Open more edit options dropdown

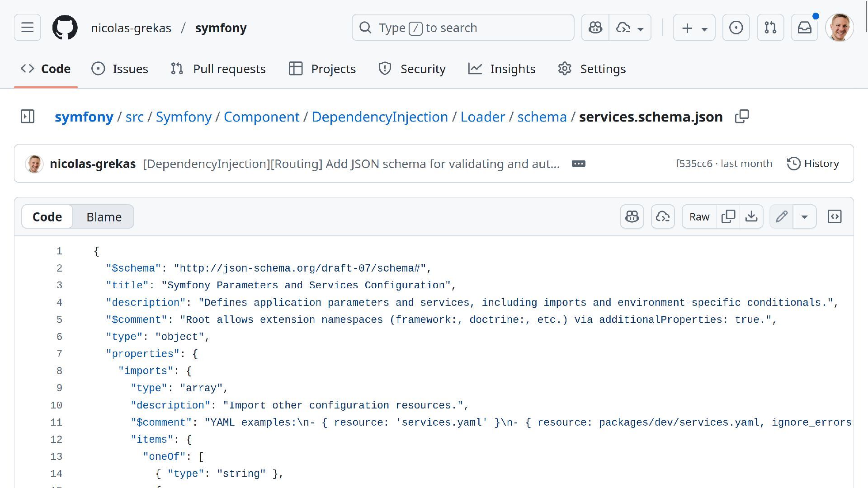[x=804, y=217]
